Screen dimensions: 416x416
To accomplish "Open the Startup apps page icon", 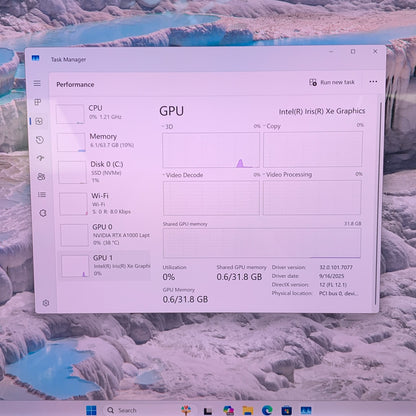I will pos(40,158).
